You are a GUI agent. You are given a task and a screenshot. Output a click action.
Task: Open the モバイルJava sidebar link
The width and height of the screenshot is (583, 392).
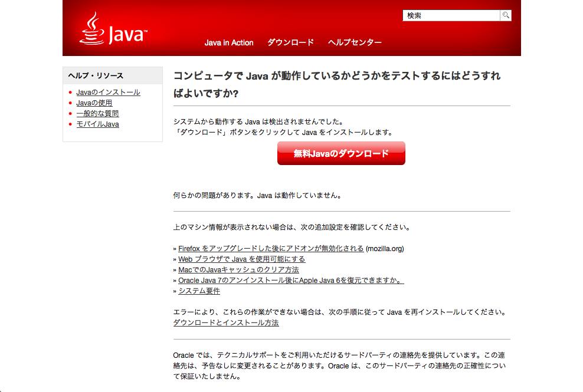click(97, 124)
